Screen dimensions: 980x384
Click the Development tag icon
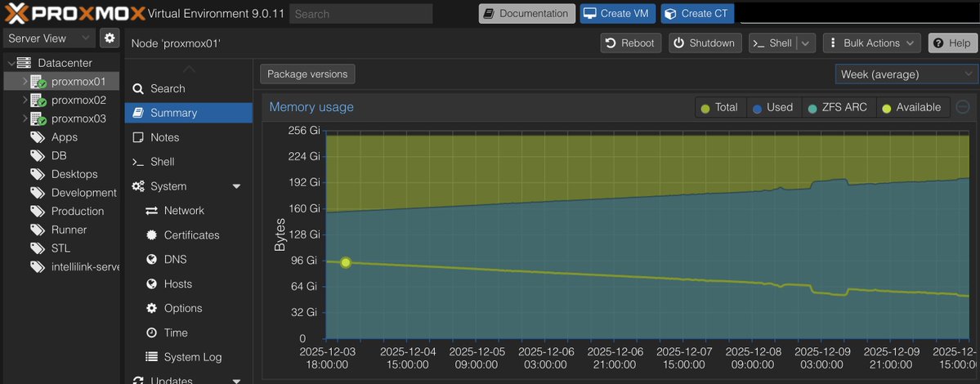(x=38, y=193)
